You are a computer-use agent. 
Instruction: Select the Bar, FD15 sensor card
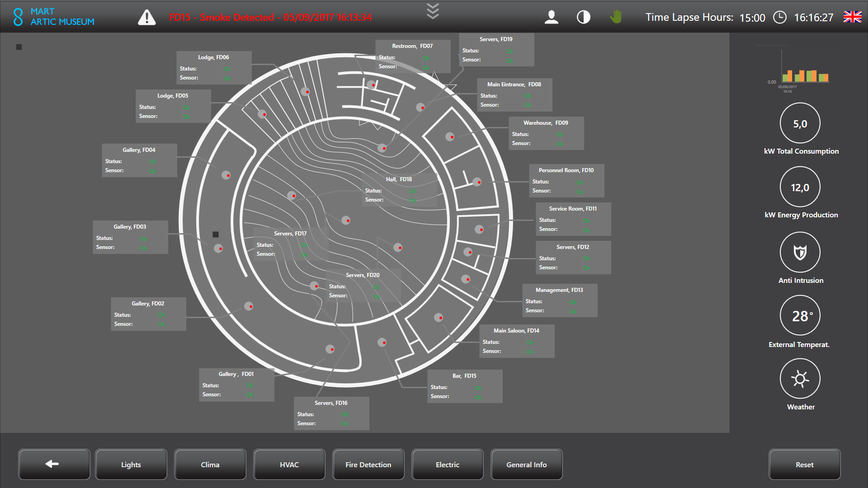(465, 386)
